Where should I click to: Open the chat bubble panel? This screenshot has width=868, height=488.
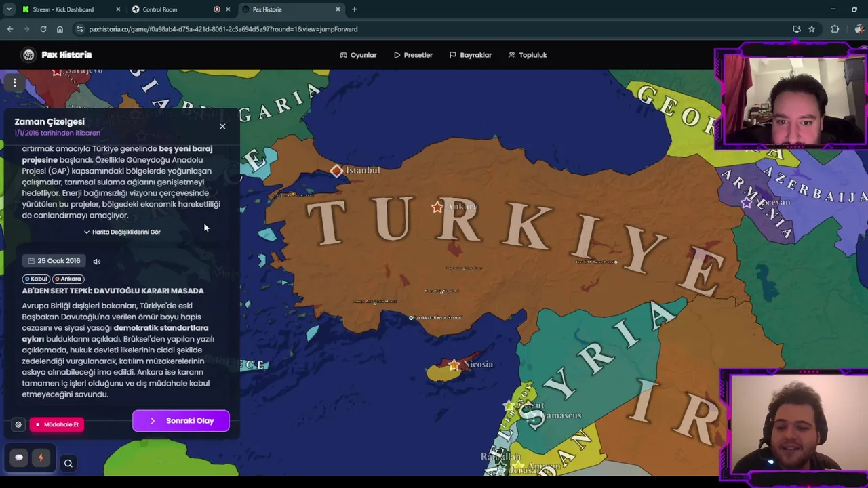point(19,457)
